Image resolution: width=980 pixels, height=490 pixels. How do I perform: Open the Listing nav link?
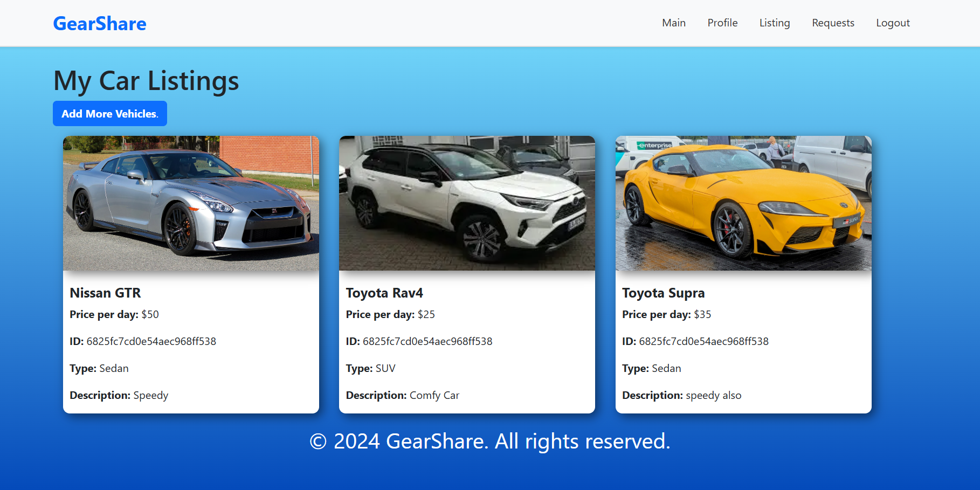pos(775,23)
